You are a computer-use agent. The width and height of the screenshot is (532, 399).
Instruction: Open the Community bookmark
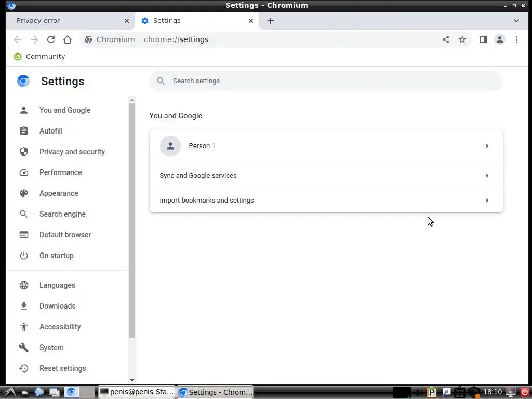tap(39, 56)
